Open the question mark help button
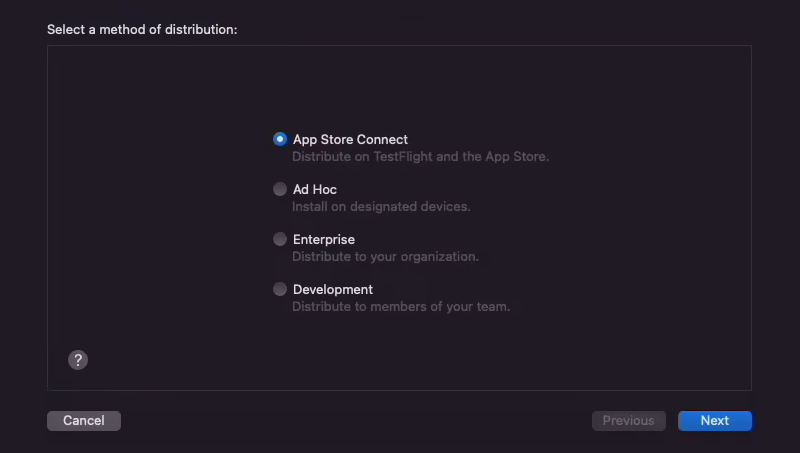Image resolution: width=800 pixels, height=453 pixels. click(x=78, y=360)
